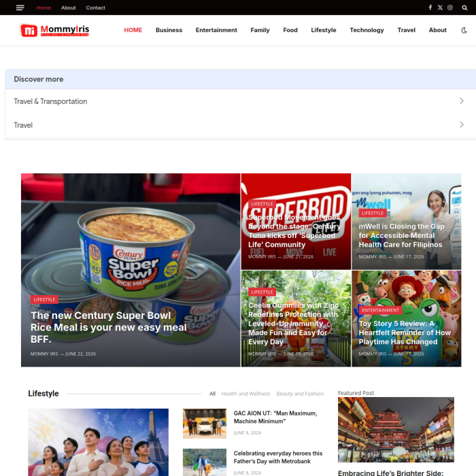The width and height of the screenshot is (476, 476).
Task: Select the Health and Wellness filter
Action: (x=245, y=394)
